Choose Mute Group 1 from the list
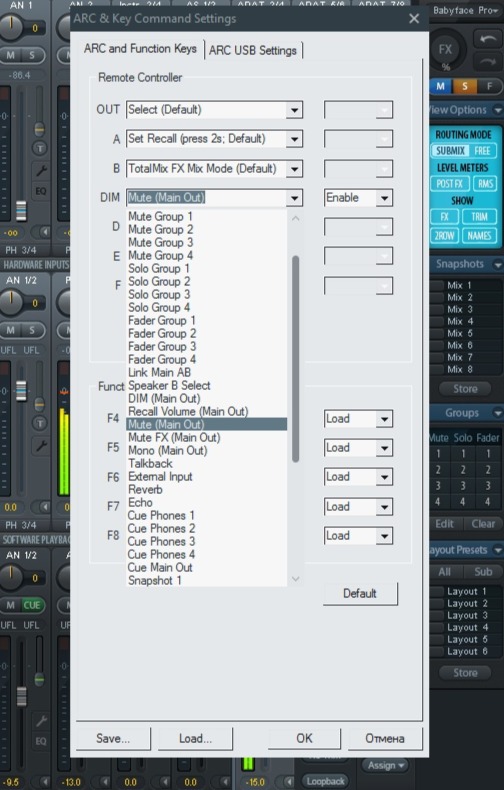This screenshot has width=504, height=790. click(207, 217)
